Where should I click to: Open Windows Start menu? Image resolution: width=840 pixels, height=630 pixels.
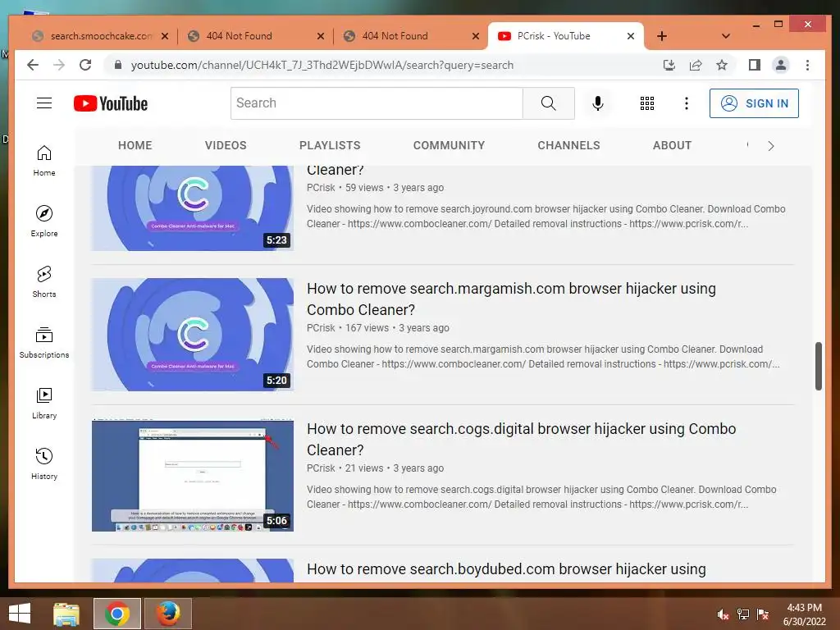click(20, 614)
